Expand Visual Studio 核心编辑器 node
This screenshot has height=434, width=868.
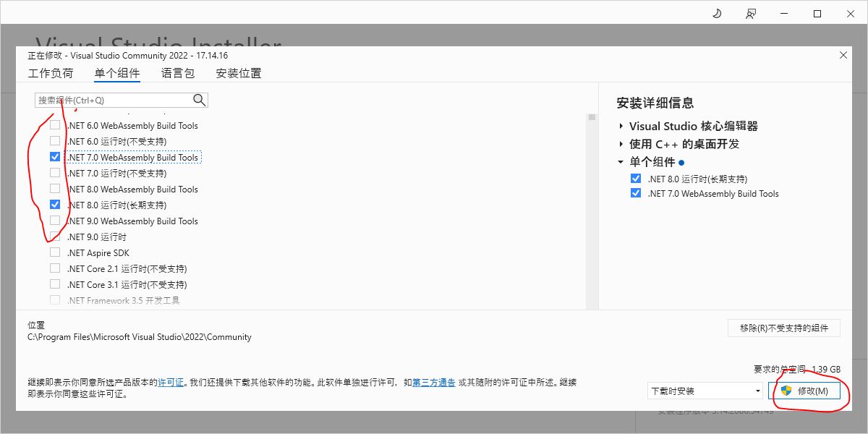click(621, 127)
